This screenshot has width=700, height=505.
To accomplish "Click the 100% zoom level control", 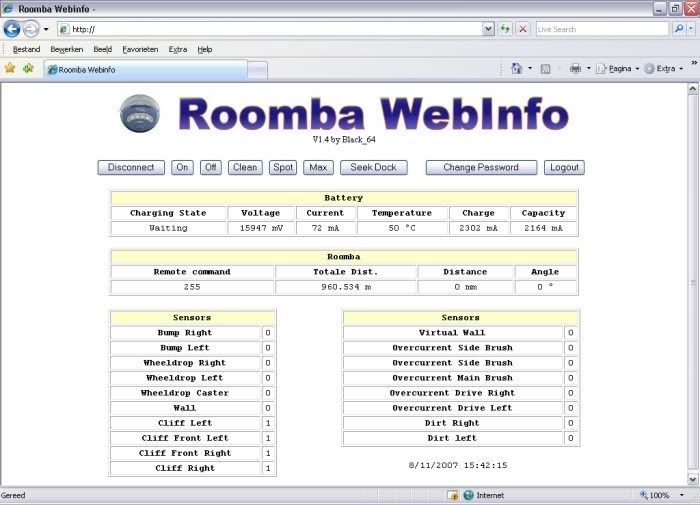I will tap(654, 495).
